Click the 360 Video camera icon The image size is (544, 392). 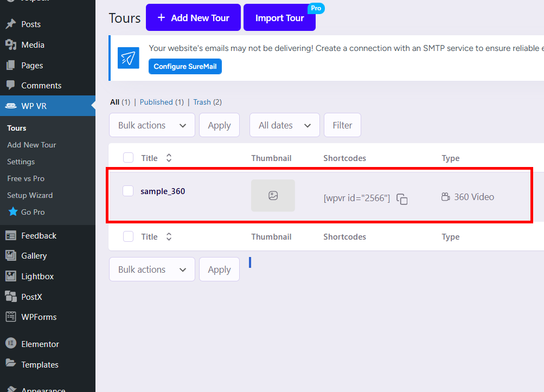(x=445, y=197)
